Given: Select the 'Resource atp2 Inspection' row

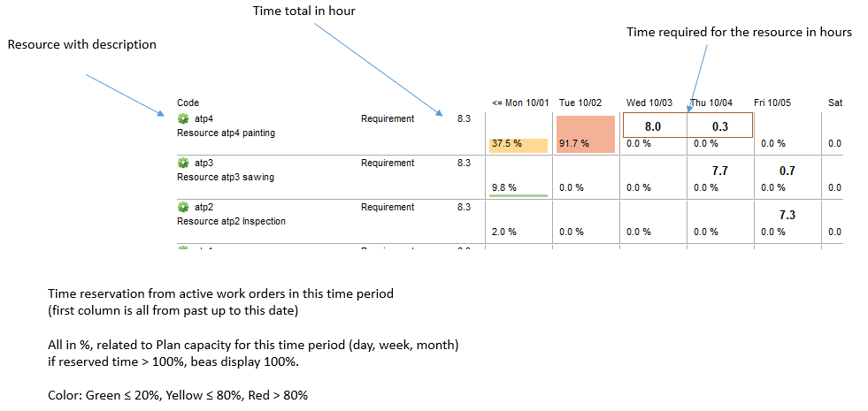Looking at the screenshot, I should (x=231, y=221).
